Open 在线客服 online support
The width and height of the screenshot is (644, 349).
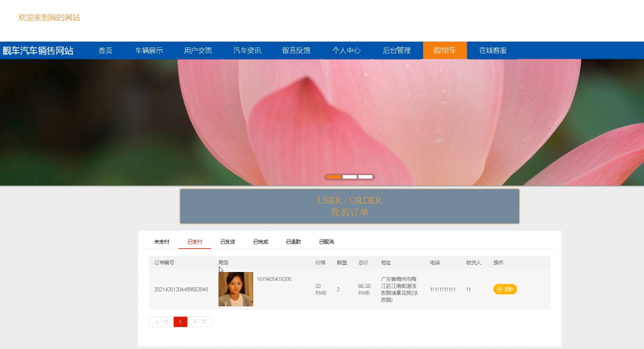click(492, 51)
